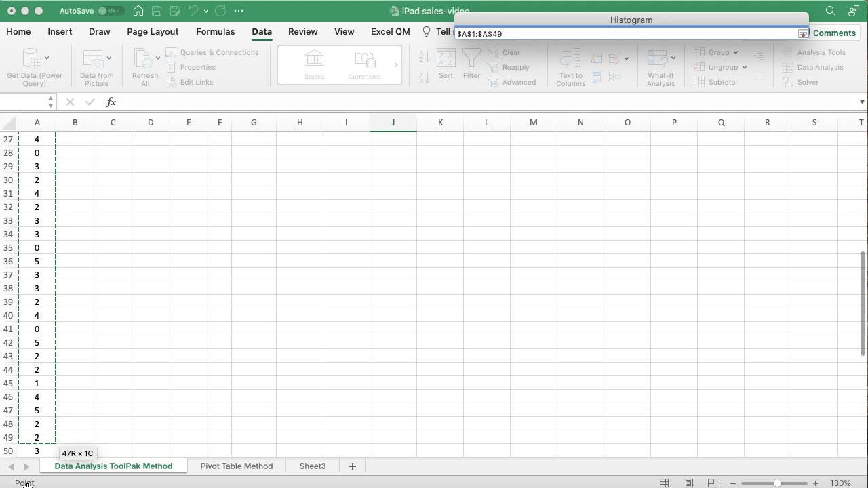Click Edit Links
Screen dimensions: 868x488
tap(189, 82)
